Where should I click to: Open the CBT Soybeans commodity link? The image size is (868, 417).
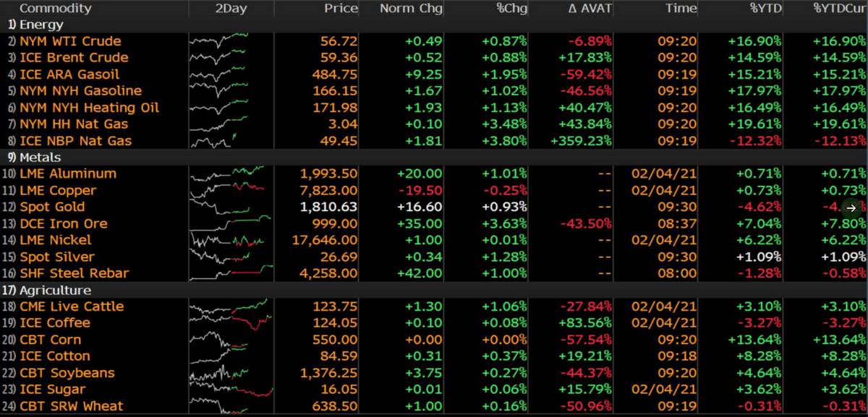67,373
